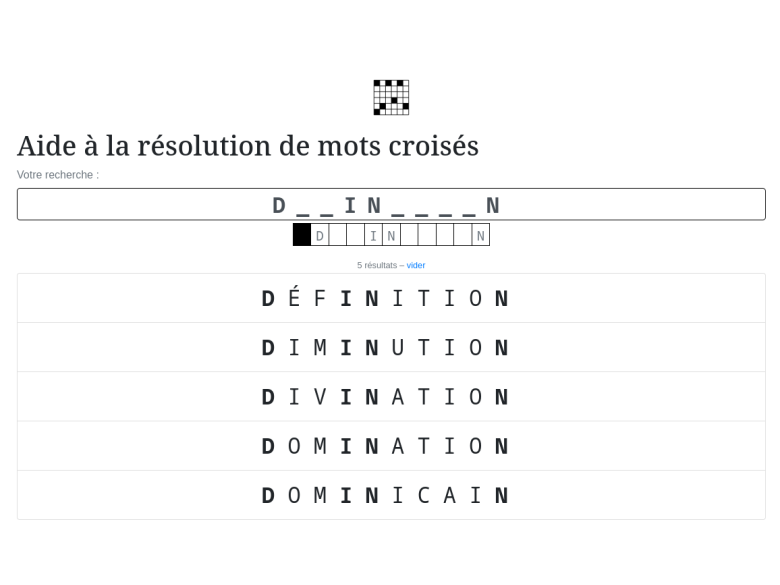Choose the DIMINUTION result
Screen dimensions: 780x585
391,348
